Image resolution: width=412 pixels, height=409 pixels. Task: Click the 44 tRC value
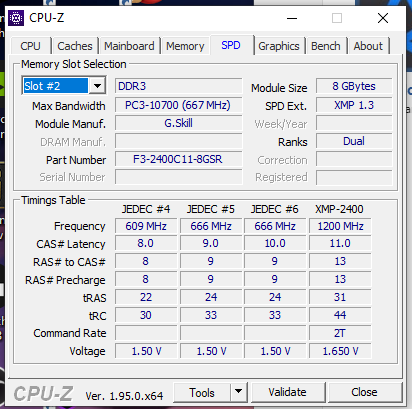point(340,315)
